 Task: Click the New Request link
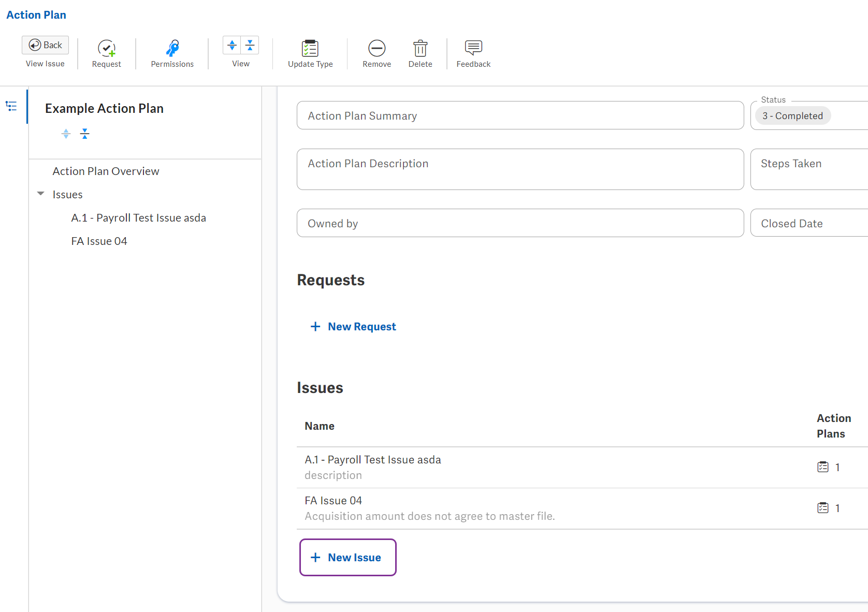coord(353,327)
